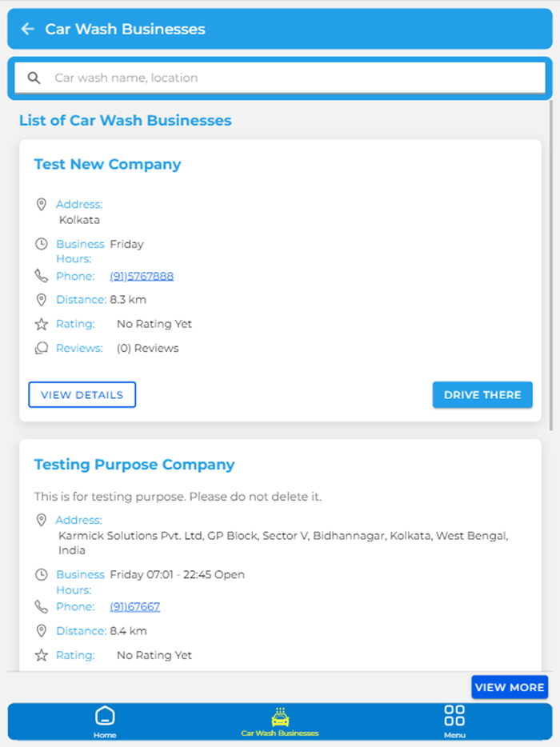Call the (91)5767888 phone link

click(142, 276)
